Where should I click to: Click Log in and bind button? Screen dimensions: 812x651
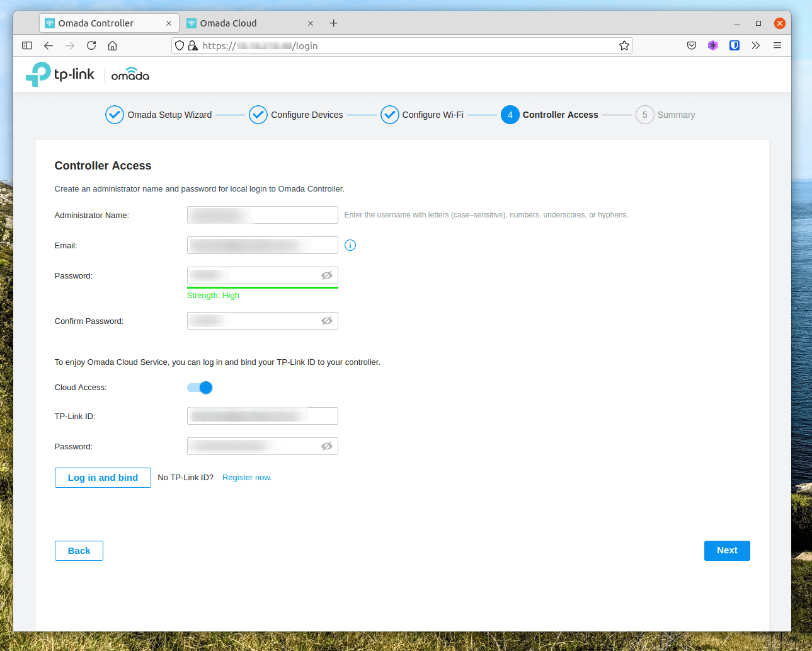(x=103, y=478)
